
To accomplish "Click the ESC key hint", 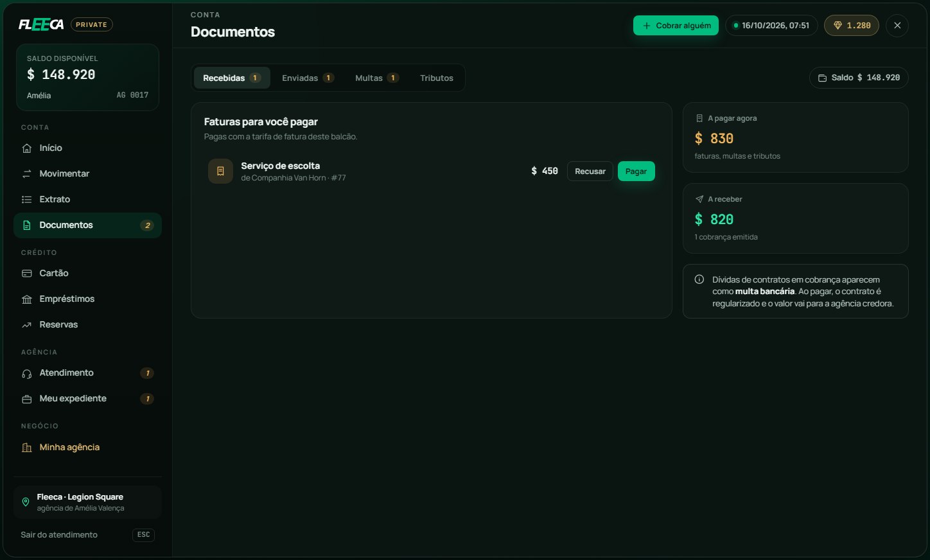I will (x=144, y=535).
